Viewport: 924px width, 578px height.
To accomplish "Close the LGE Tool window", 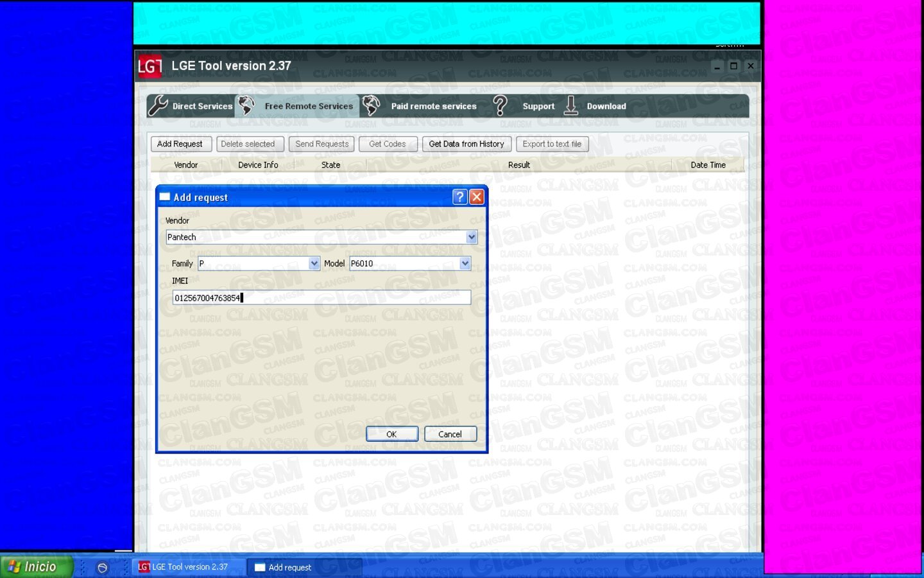I will click(751, 66).
